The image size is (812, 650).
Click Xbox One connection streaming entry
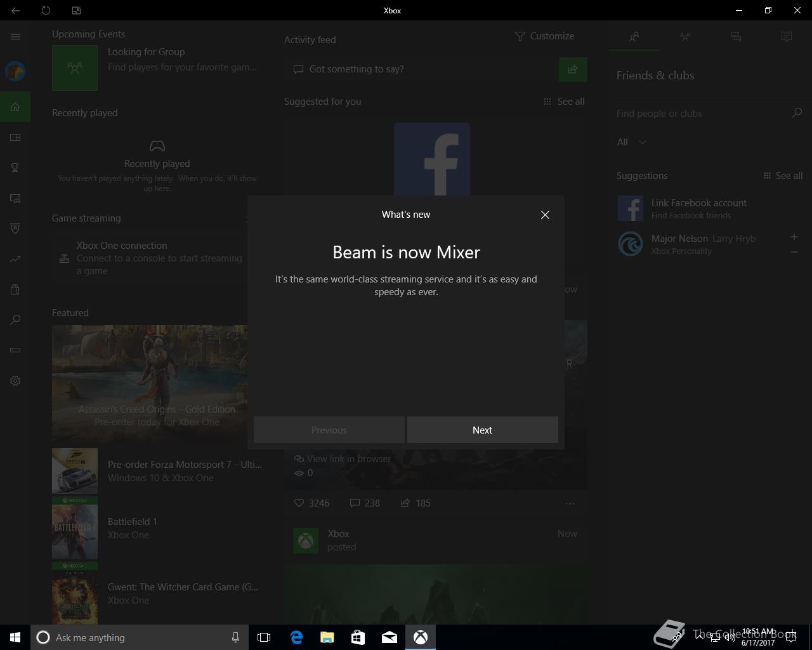coord(150,258)
